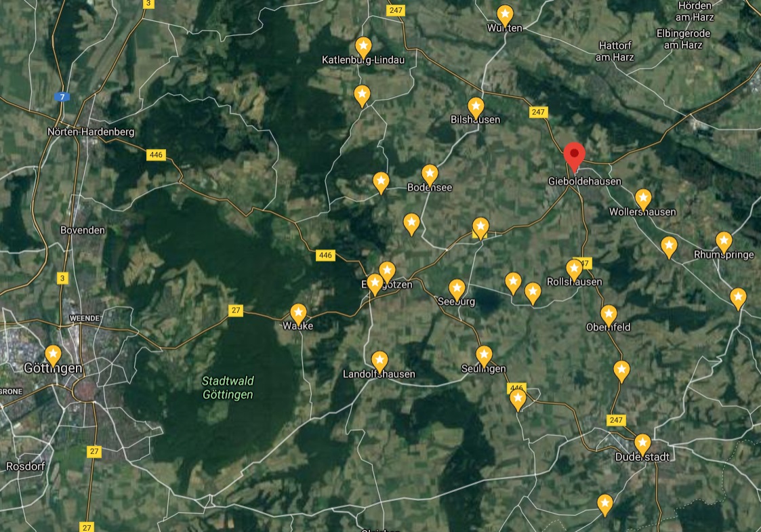Open the starred place in Göttingen
This screenshot has width=761, height=532.
tap(53, 356)
